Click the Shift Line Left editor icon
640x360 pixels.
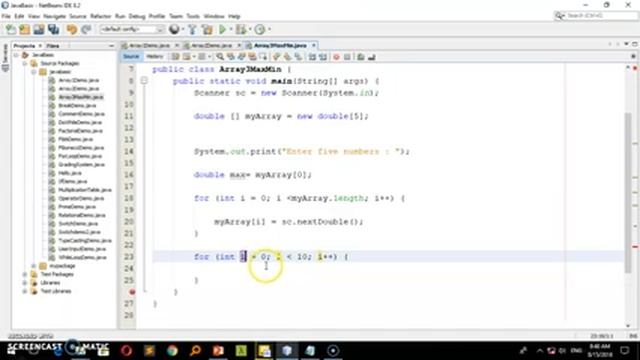(x=312, y=57)
